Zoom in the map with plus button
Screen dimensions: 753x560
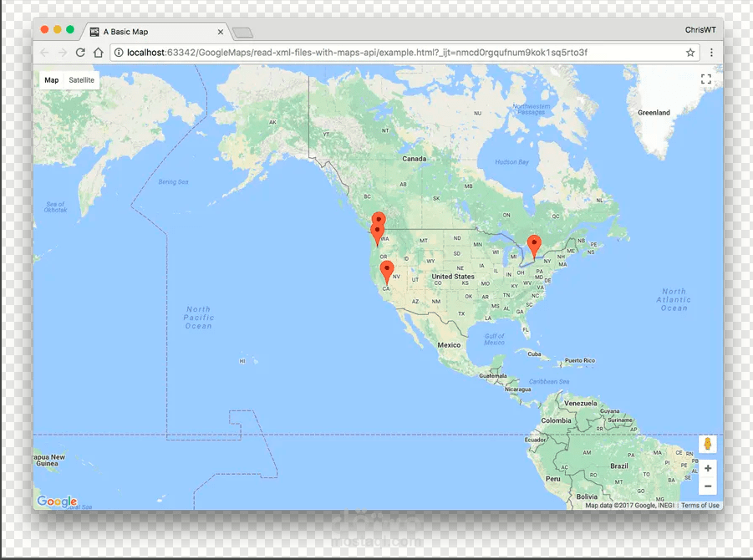pos(707,468)
